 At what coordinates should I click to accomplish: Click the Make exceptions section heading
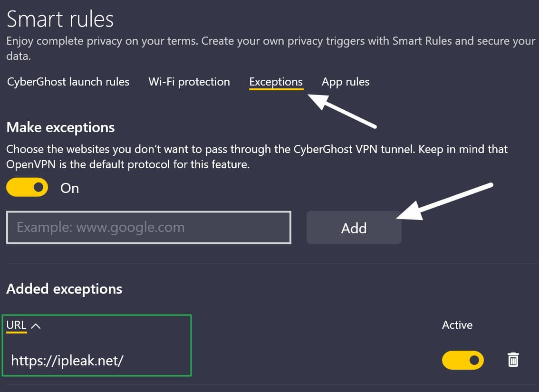[x=60, y=127]
